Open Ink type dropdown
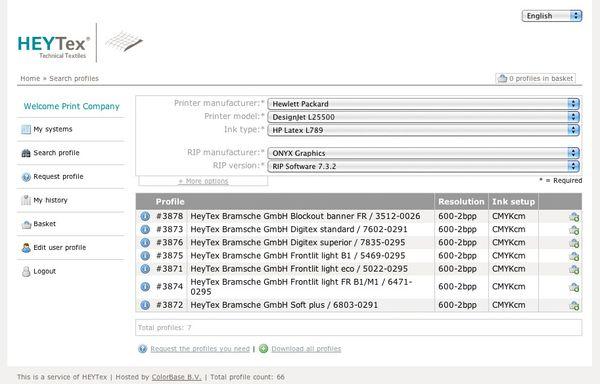 point(424,130)
